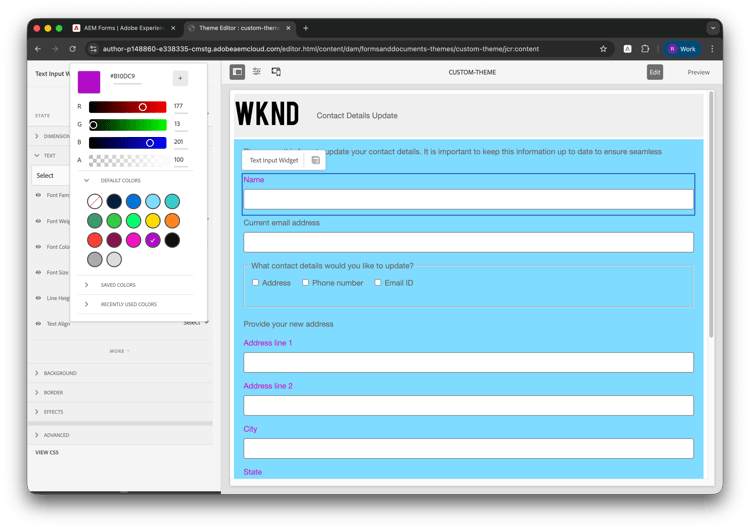Screen dimensions: 750x530
Task: Switch to Edit mode
Action: pos(655,72)
